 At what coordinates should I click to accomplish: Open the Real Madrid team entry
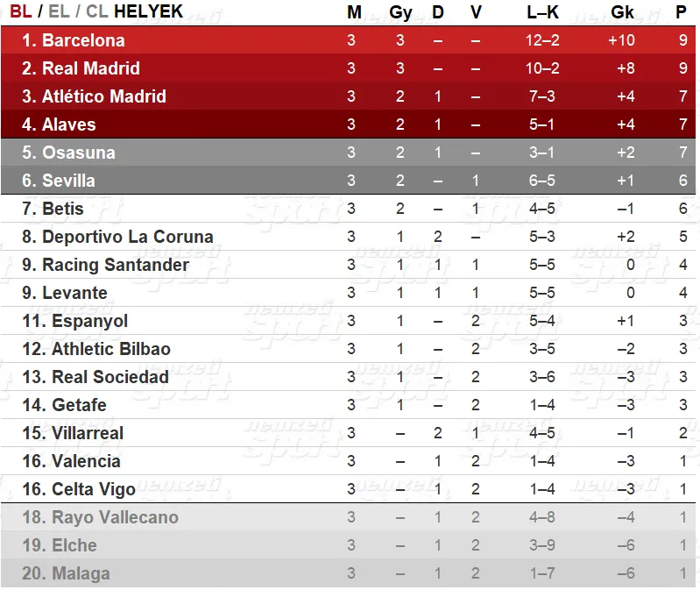[90, 68]
